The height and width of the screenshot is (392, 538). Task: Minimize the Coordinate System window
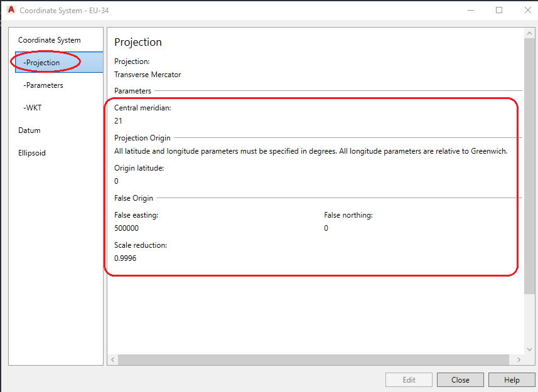(471, 10)
